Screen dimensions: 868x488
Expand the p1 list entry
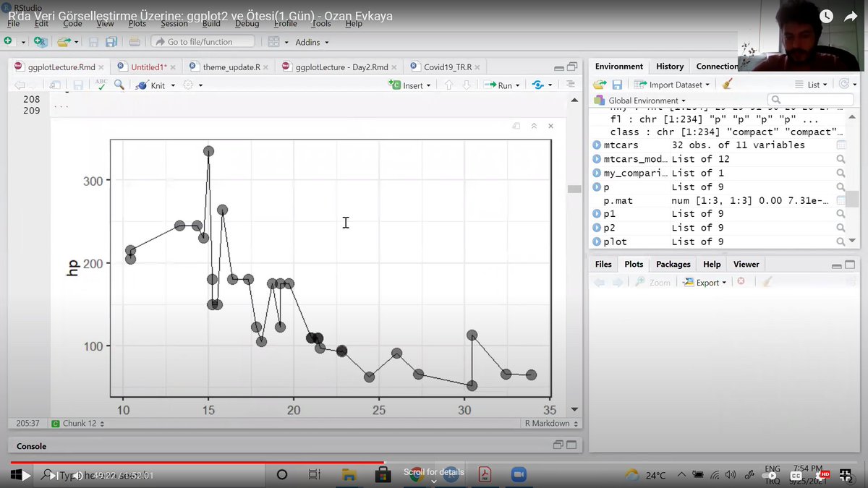[x=597, y=214]
